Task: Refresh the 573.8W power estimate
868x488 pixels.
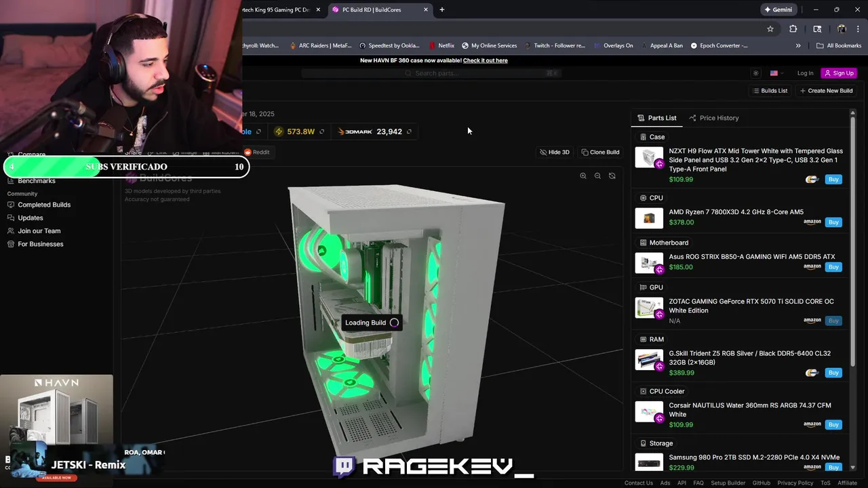Action: tap(322, 131)
